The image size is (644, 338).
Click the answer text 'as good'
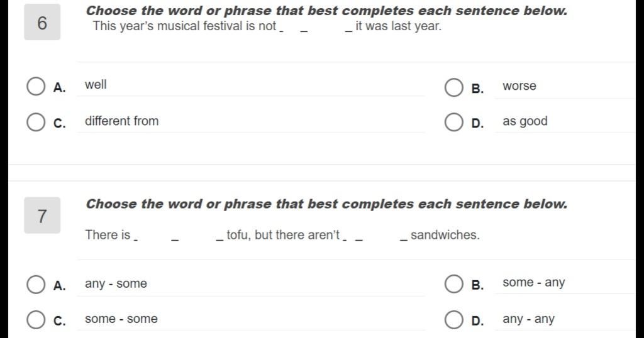coord(525,121)
